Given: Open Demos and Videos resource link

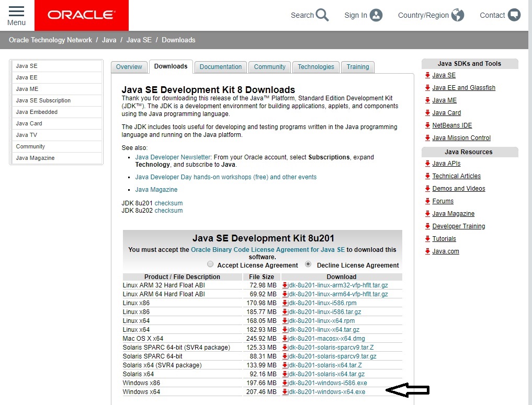Looking at the screenshot, I should pos(459,189).
